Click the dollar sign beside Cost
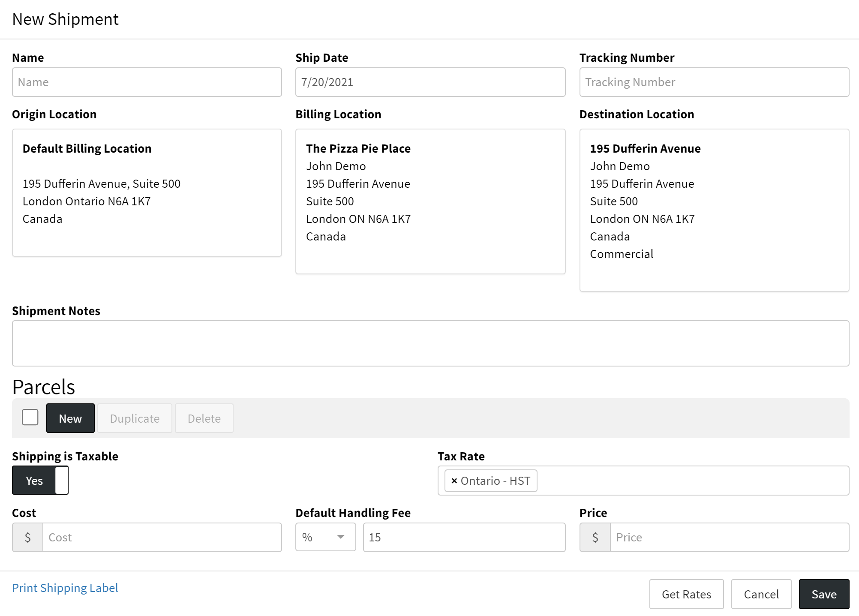This screenshot has width=859, height=616. click(x=27, y=537)
